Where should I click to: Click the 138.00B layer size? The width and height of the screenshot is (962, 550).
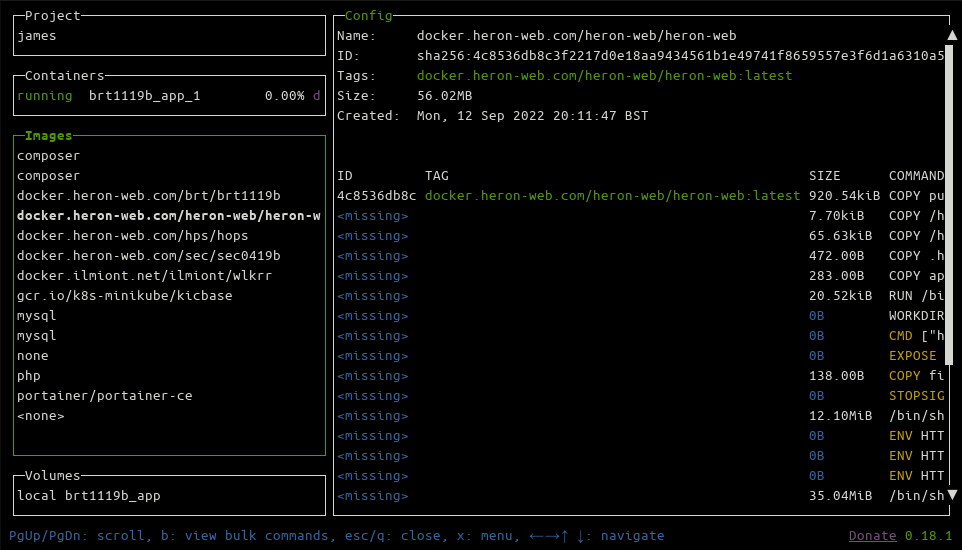(x=836, y=376)
